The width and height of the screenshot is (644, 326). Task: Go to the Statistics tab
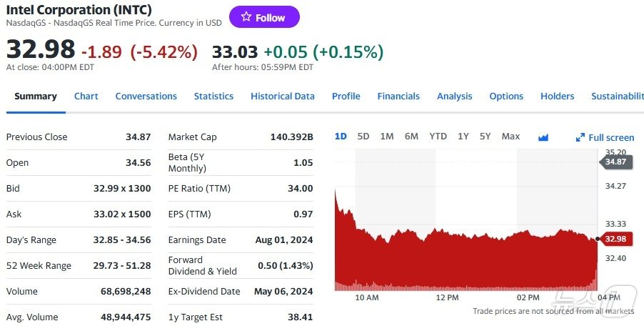click(x=213, y=97)
